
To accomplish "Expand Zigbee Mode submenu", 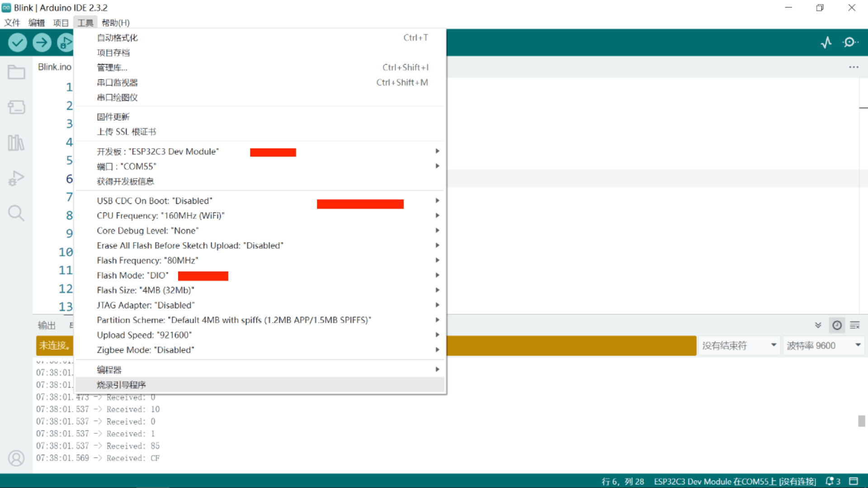I will (x=260, y=350).
